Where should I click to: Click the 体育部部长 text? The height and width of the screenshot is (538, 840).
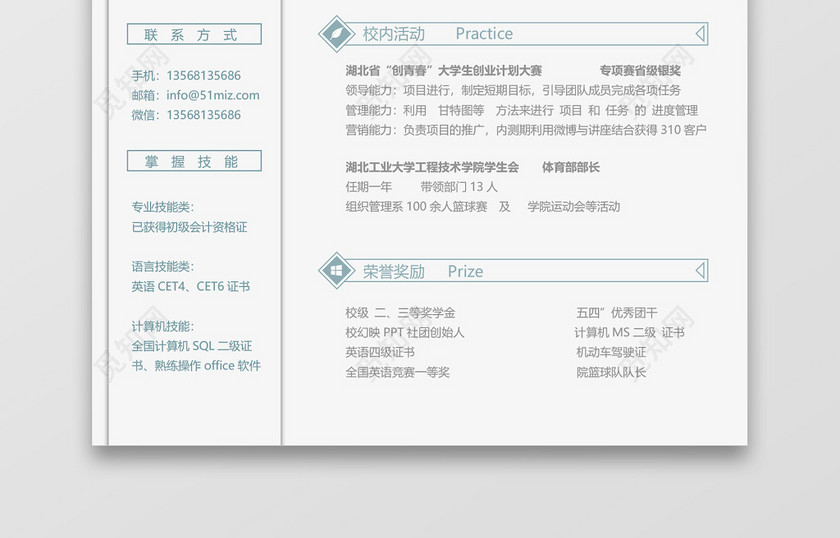click(x=571, y=167)
